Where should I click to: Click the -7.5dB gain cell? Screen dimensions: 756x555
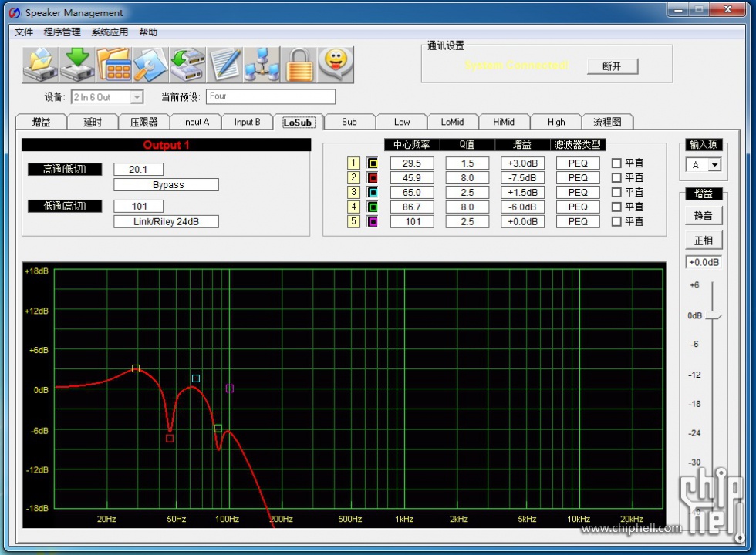(x=522, y=178)
